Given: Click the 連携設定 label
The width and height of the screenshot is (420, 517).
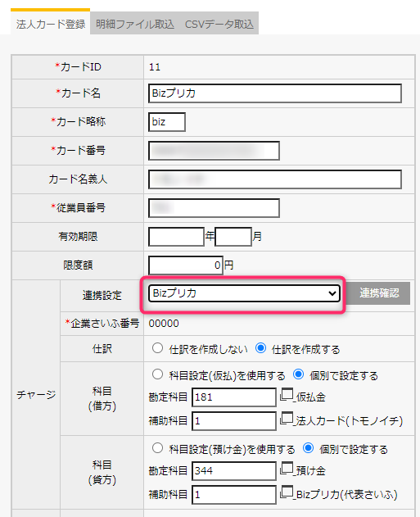Looking at the screenshot, I should point(102,296).
